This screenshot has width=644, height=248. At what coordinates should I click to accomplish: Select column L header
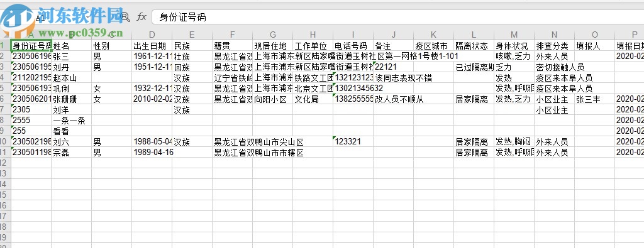point(474,35)
